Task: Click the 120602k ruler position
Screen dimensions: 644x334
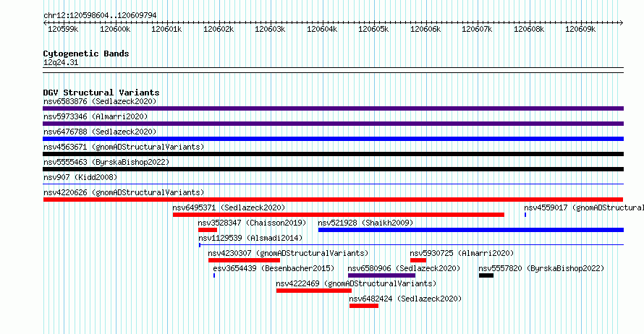Action: (x=219, y=29)
